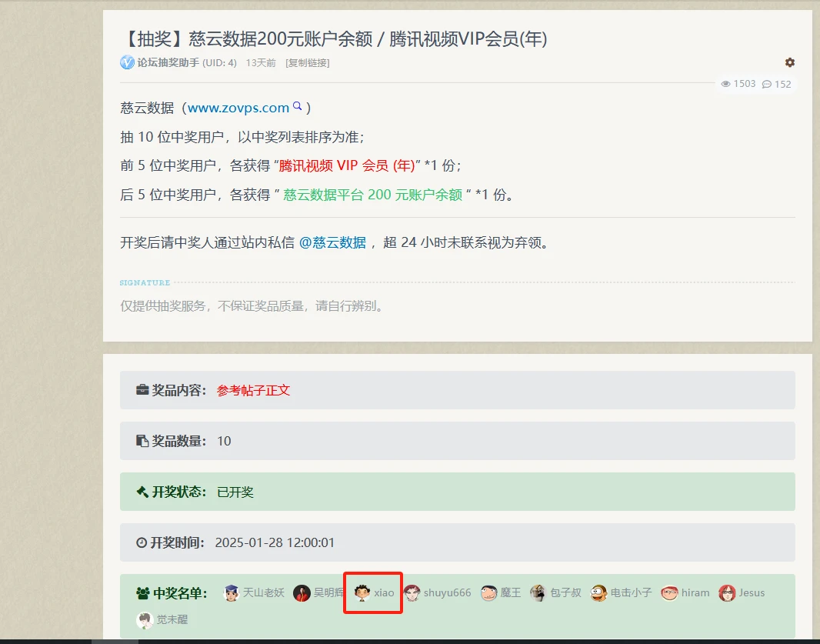This screenshot has height=644, width=820.
Task: Click shuyu666's avatar image
Action: (412, 593)
